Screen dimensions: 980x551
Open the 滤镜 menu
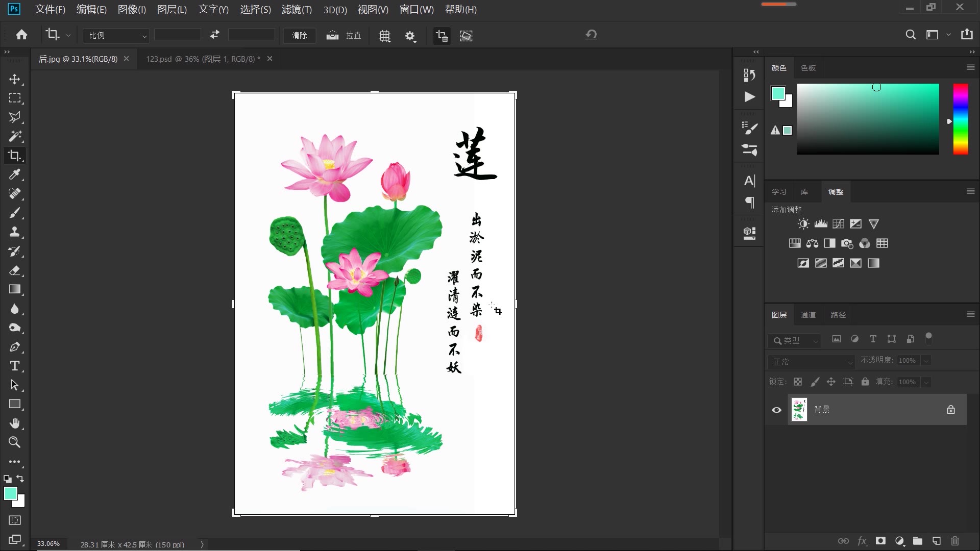tap(296, 9)
